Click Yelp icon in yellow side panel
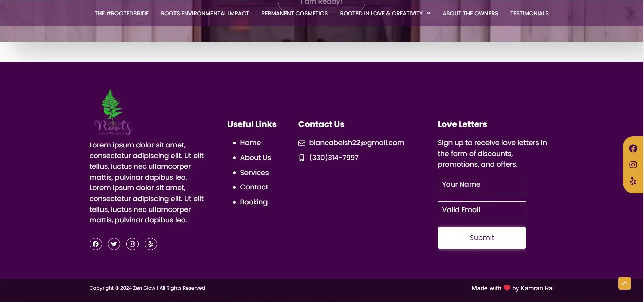 click(633, 181)
